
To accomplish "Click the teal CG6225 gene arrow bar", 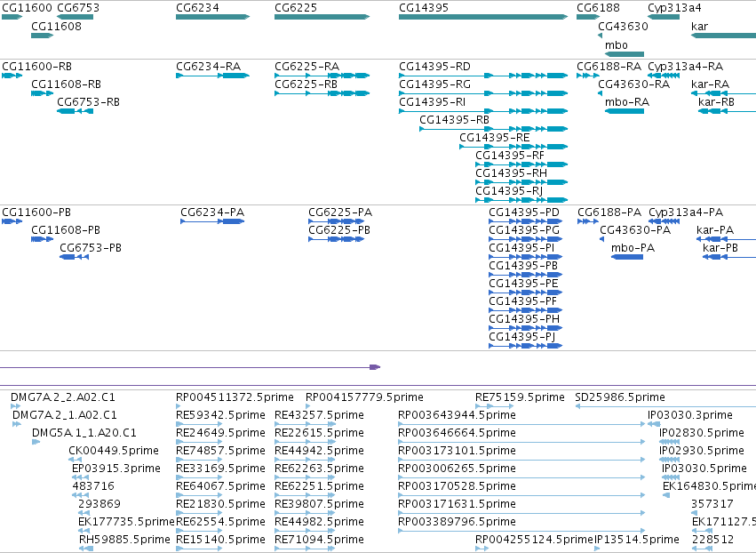I will coord(322,17).
